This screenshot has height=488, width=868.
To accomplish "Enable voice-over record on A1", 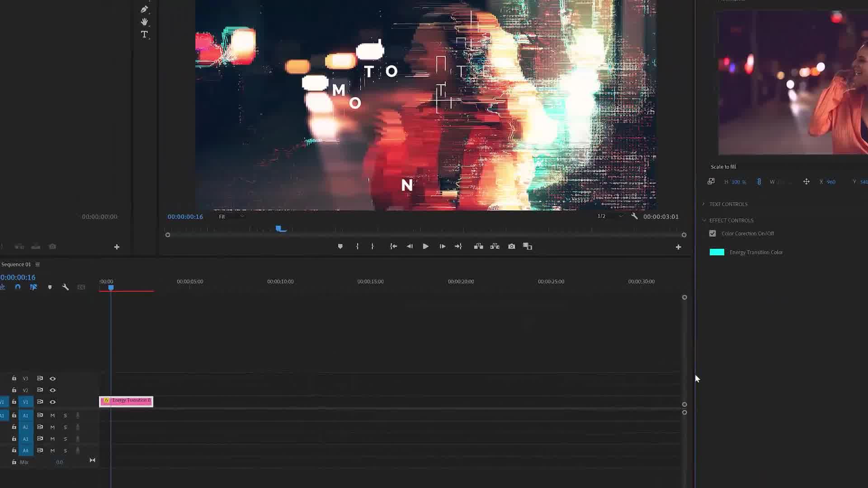I will (78, 415).
